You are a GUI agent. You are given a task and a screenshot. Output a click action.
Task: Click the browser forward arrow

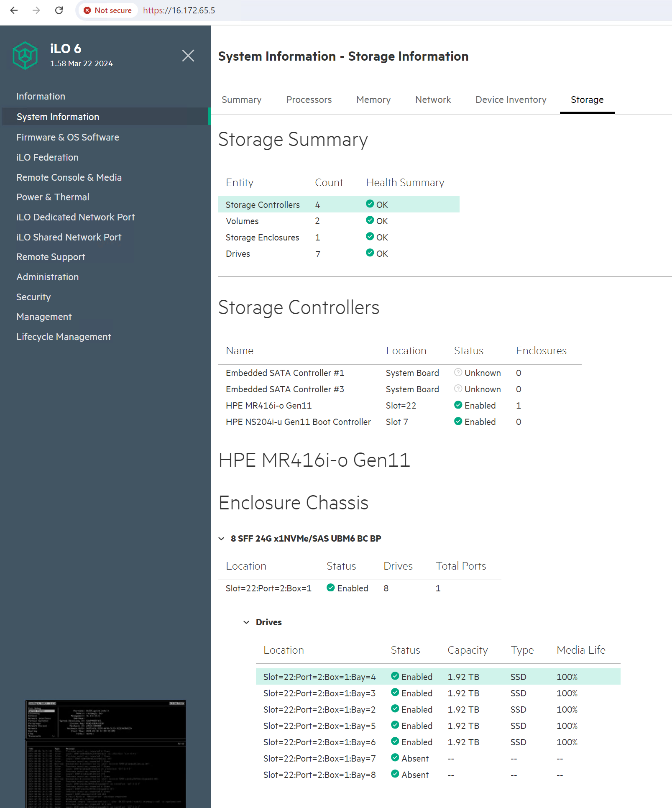point(36,10)
